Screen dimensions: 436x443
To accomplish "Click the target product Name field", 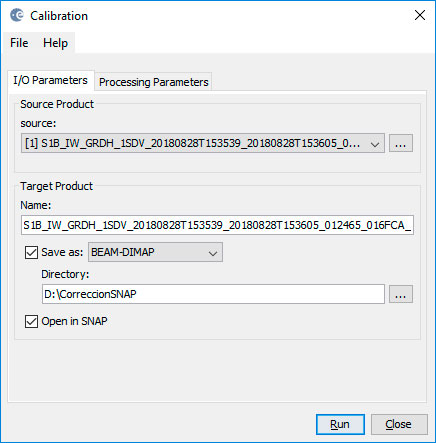I will (x=217, y=225).
